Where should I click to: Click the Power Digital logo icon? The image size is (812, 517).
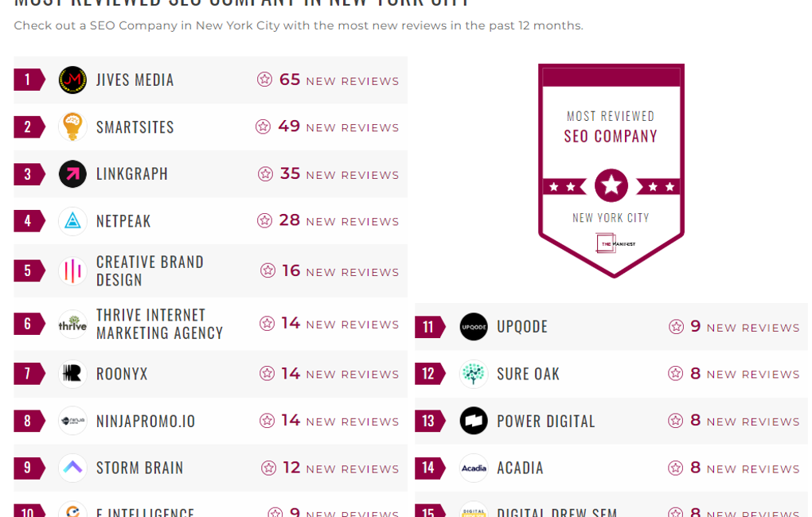(x=474, y=421)
